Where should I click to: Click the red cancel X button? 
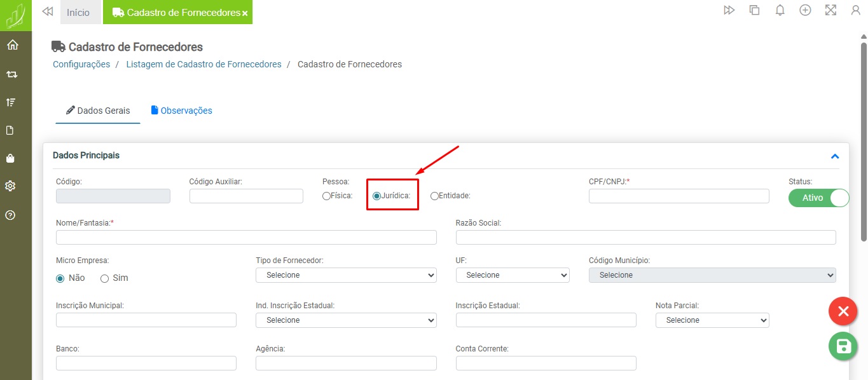843,311
